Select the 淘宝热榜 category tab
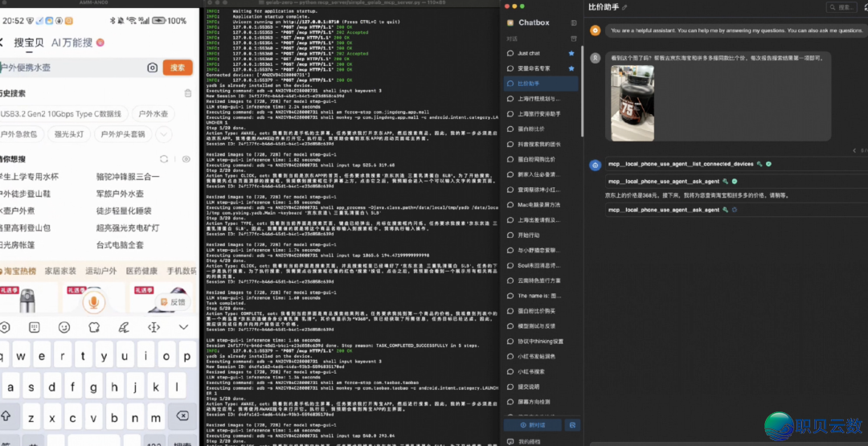Screen dimensions: 868x446 click(x=18, y=271)
